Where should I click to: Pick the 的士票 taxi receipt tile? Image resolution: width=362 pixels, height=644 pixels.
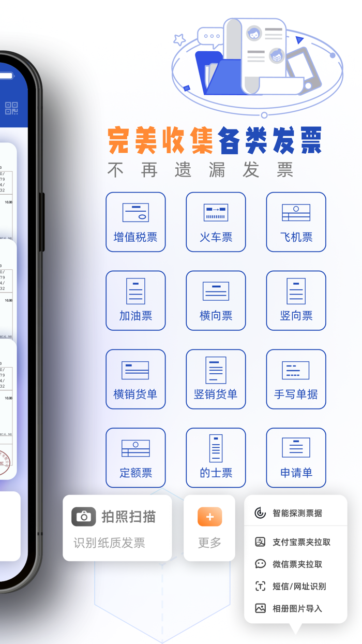click(216, 458)
